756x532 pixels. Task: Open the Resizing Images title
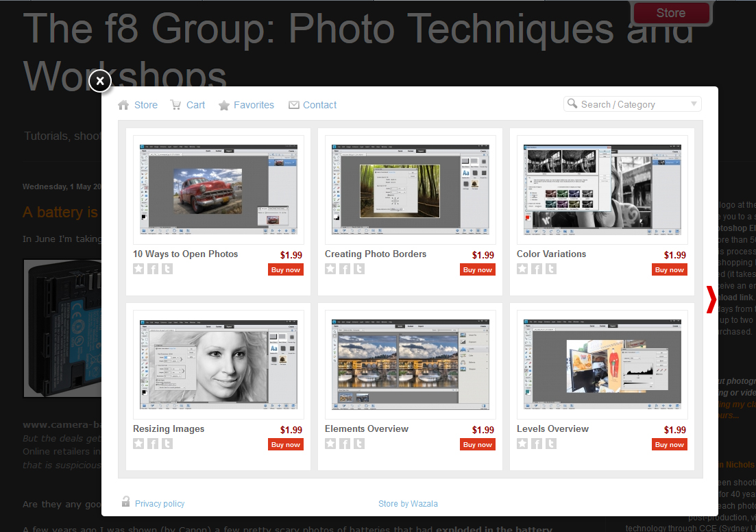click(x=169, y=428)
